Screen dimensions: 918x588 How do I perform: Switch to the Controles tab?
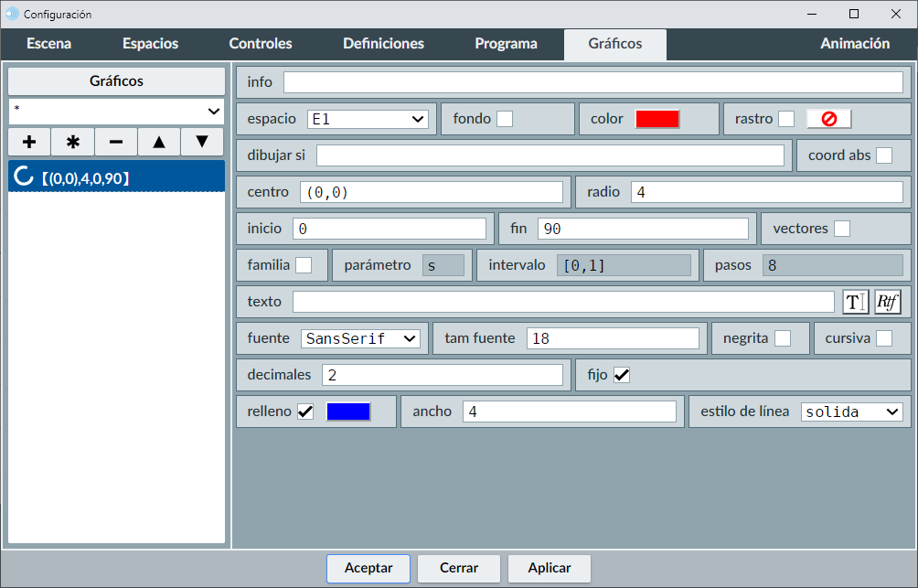click(x=261, y=44)
